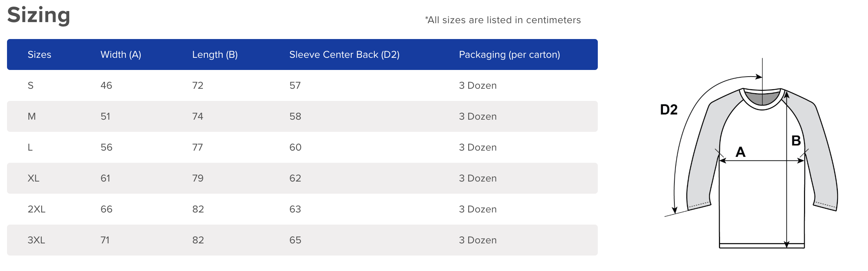Select the 3XL size row label
The height and width of the screenshot is (271, 868).
(x=36, y=240)
